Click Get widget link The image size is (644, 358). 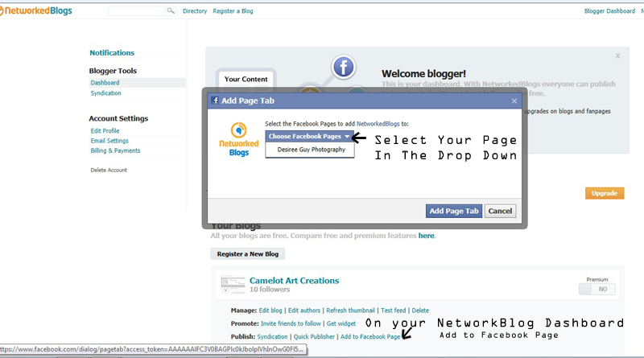341,323
